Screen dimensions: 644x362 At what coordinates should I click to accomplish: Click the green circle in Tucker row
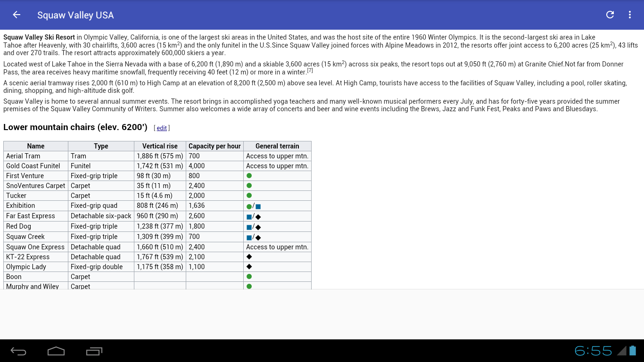pyautogui.click(x=249, y=196)
